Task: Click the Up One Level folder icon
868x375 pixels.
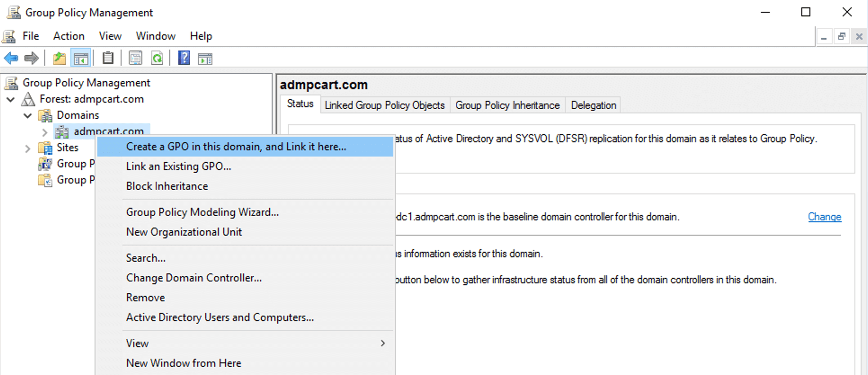Action: point(59,58)
